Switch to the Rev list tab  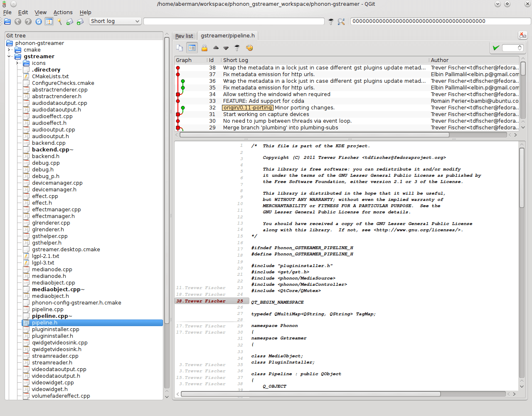click(x=184, y=36)
